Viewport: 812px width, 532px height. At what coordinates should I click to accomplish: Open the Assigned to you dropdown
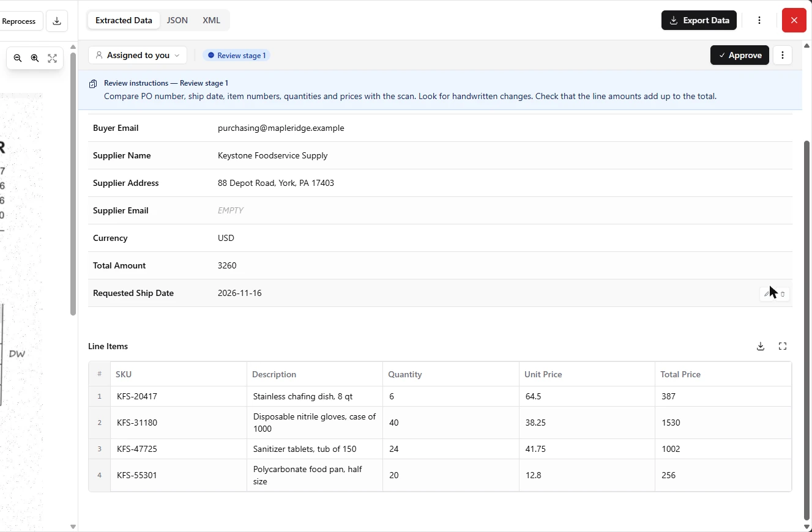pyautogui.click(x=138, y=55)
